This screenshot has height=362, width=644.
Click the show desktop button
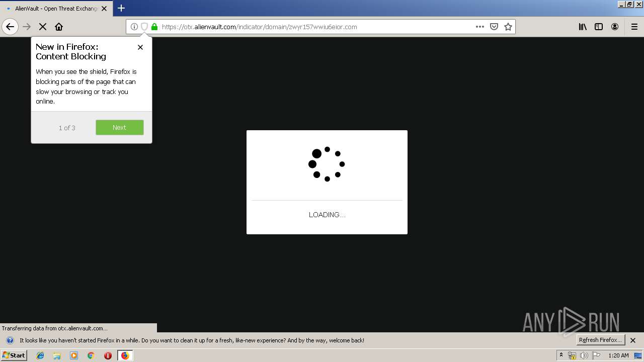[x=638, y=355]
